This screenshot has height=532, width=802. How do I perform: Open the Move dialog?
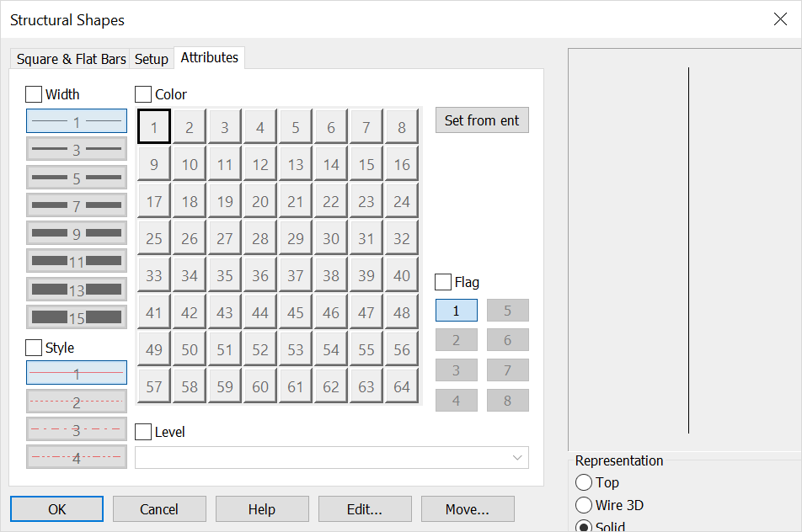point(467,508)
